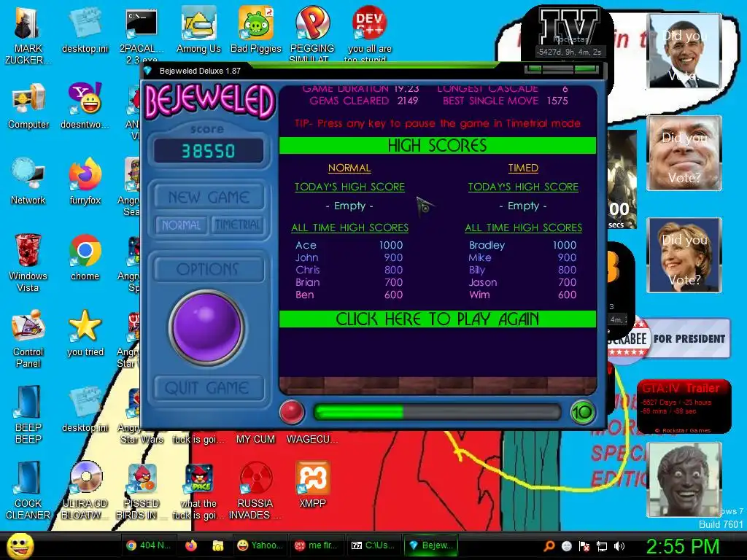This screenshot has width=747, height=560.
Task: Select the desktop.ini file below BEEP BEEP row
Action: pyautogui.click(x=85, y=410)
